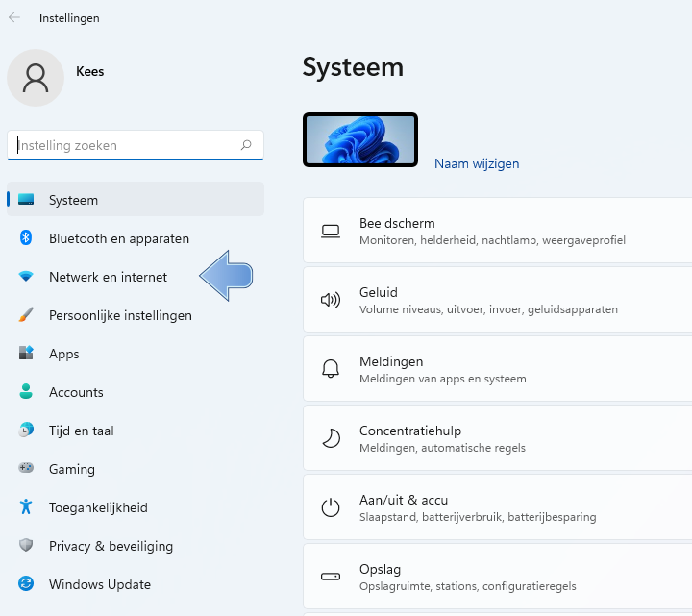Screen dimensions: 692x616
Task: Click the laptop icon in the Beeldscherm card
Action: click(330, 232)
